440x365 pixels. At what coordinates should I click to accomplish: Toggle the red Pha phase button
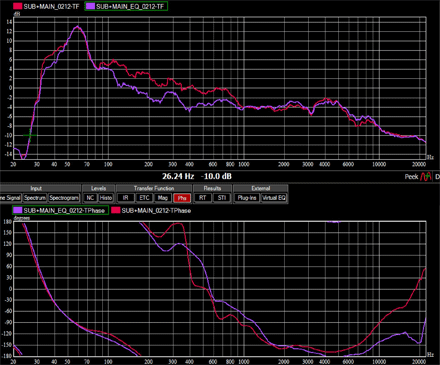point(182,198)
